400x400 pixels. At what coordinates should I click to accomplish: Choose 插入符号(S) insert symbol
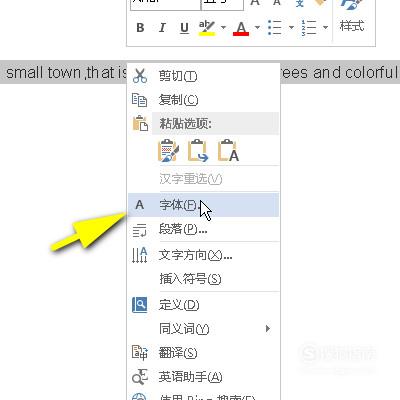203,279
